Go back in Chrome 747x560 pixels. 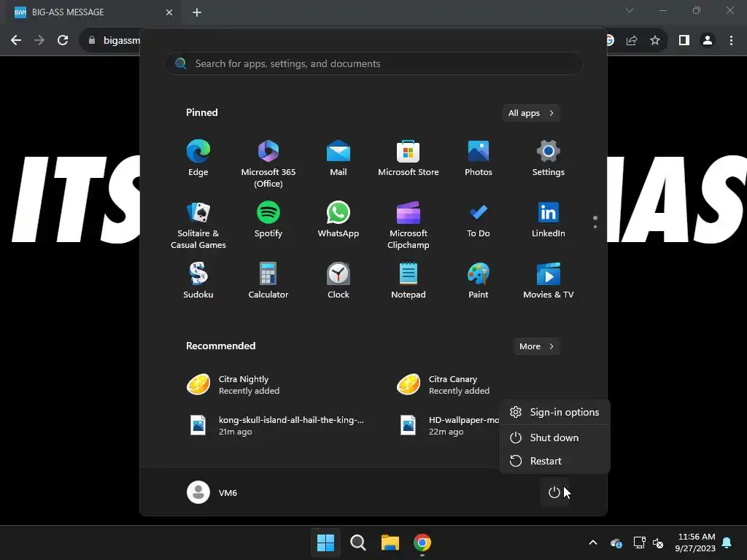[x=16, y=41]
